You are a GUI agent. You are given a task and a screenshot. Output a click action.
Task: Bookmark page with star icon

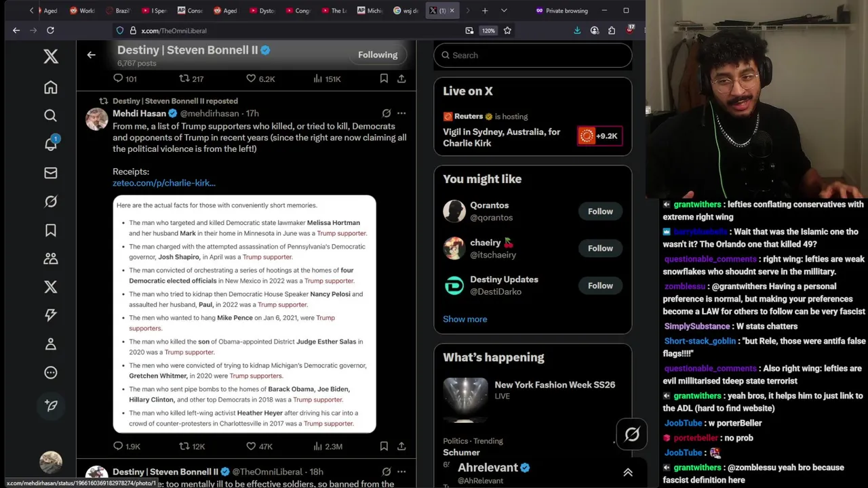[x=507, y=30]
